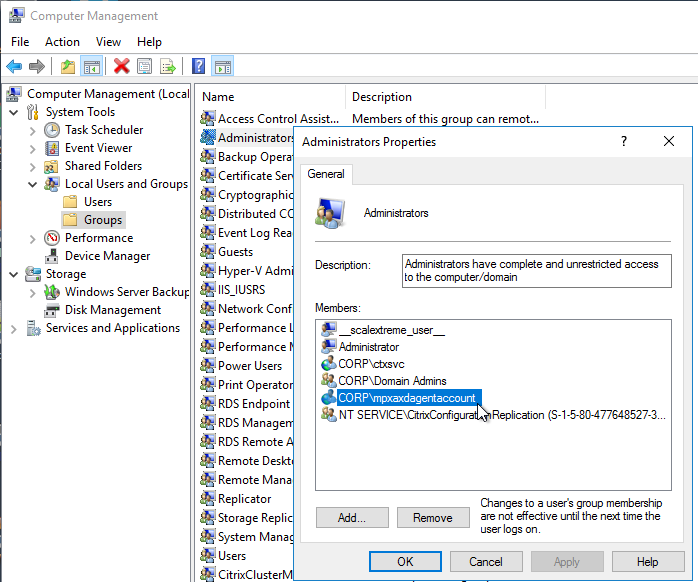Click the Disk Management icon

(52, 310)
